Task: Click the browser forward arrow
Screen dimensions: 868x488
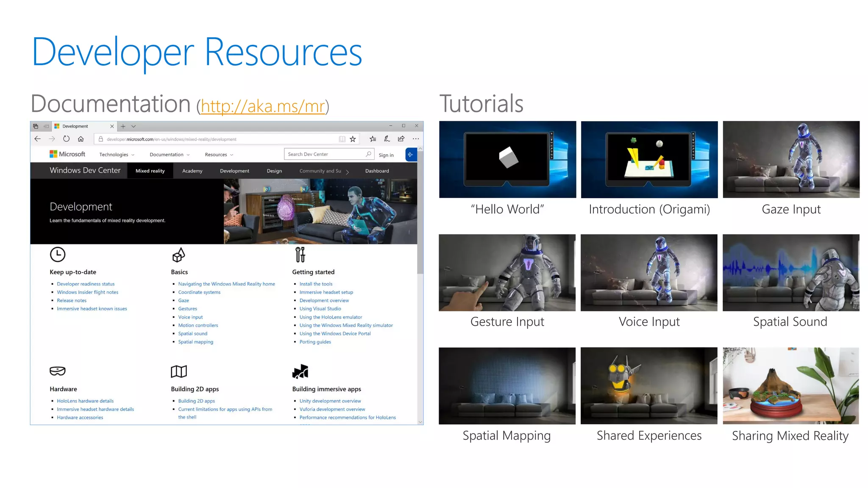Action: [52, 139]
